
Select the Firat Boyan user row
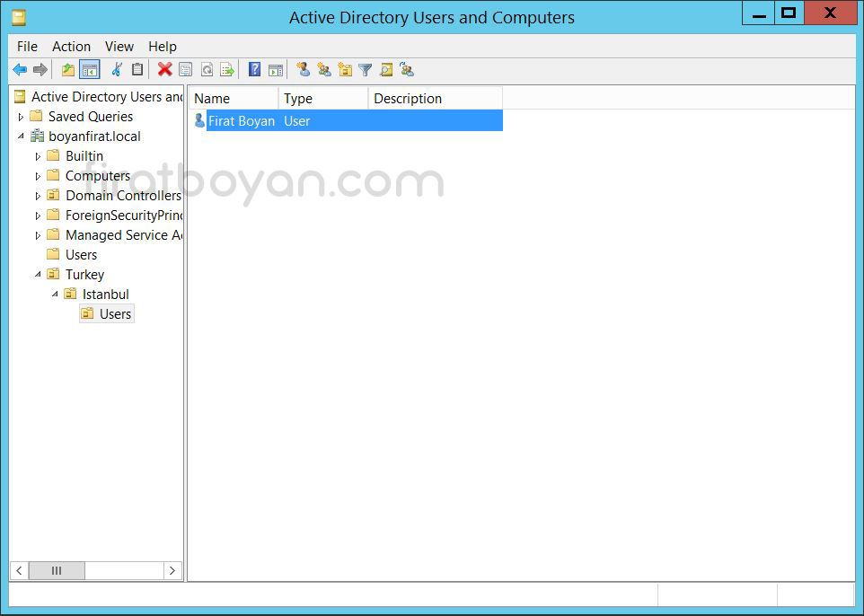coord(348,120)
